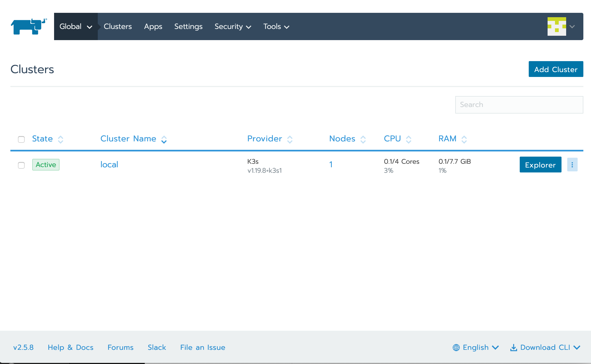Check the local cluster row checkbox
This screenshot has height=364, width=591.
pos(21,165)
